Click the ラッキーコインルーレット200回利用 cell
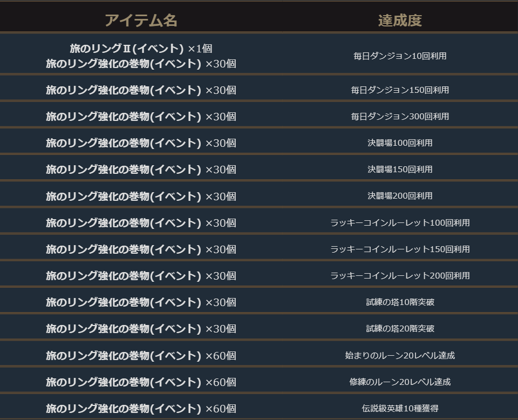Image resolution: width=518 pixels, height=420 pixels. point(400,275)
